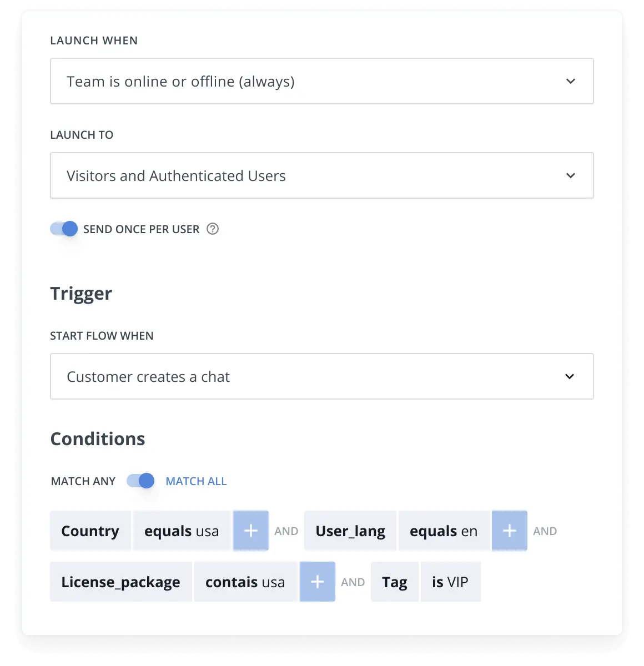Click the is VIP condition value

[450, 582]
